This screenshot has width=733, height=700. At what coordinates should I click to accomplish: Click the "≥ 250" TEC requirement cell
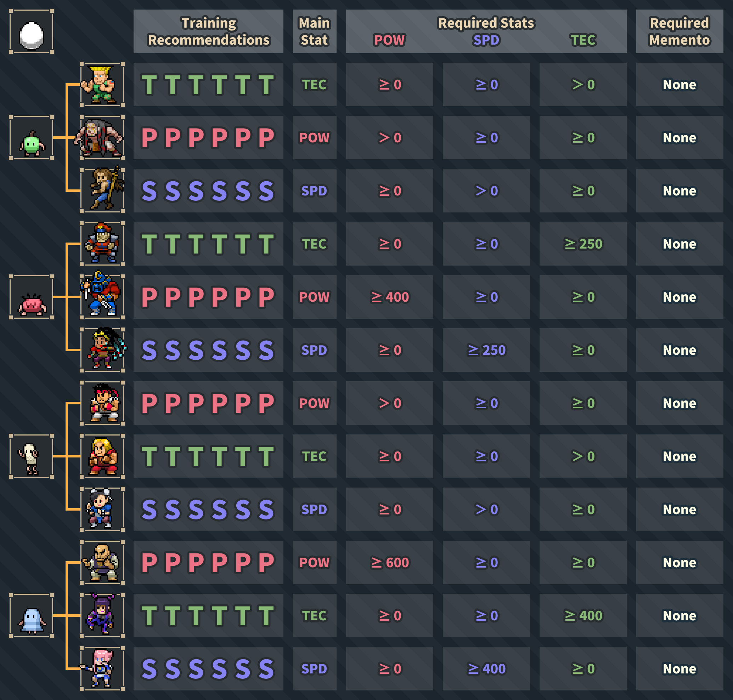[583, 244]
